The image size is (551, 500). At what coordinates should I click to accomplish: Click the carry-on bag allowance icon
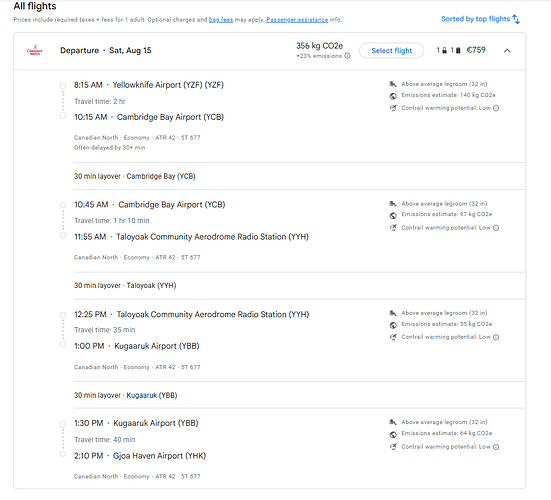pos(444,51)
